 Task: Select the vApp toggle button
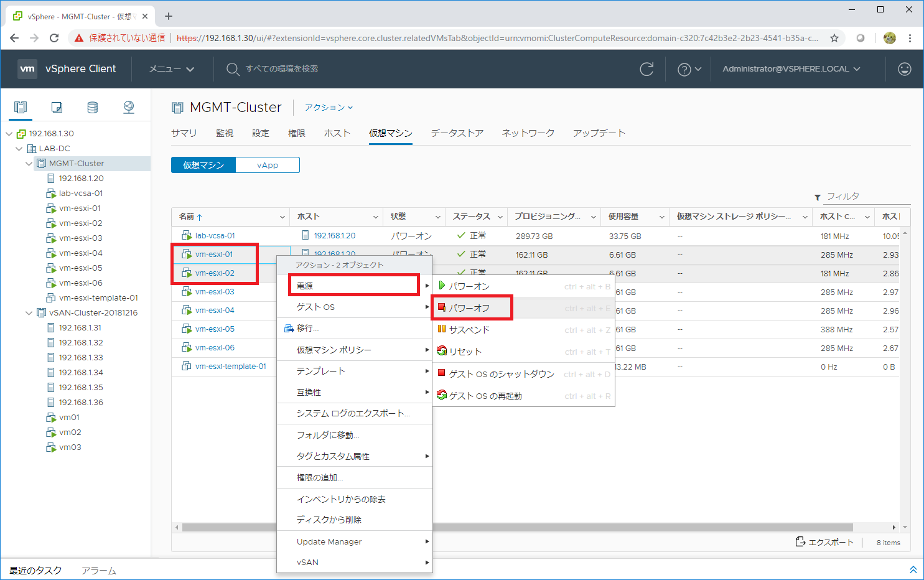(268, 165)
